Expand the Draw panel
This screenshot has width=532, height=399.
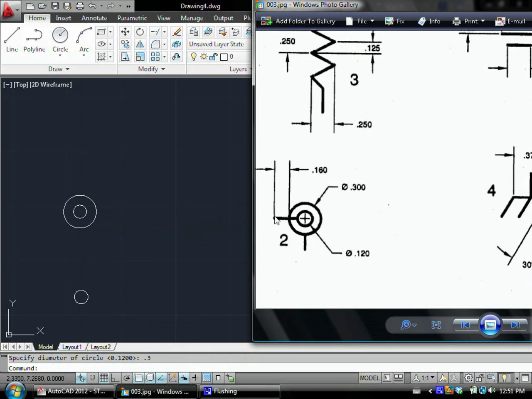pyautogui.click(x=59, y=69)
